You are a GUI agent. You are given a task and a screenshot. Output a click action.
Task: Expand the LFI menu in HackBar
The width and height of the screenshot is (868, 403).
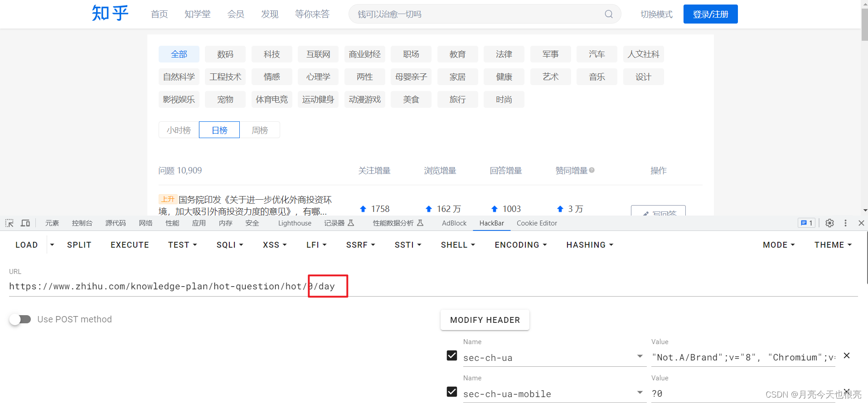click(316, 245)
